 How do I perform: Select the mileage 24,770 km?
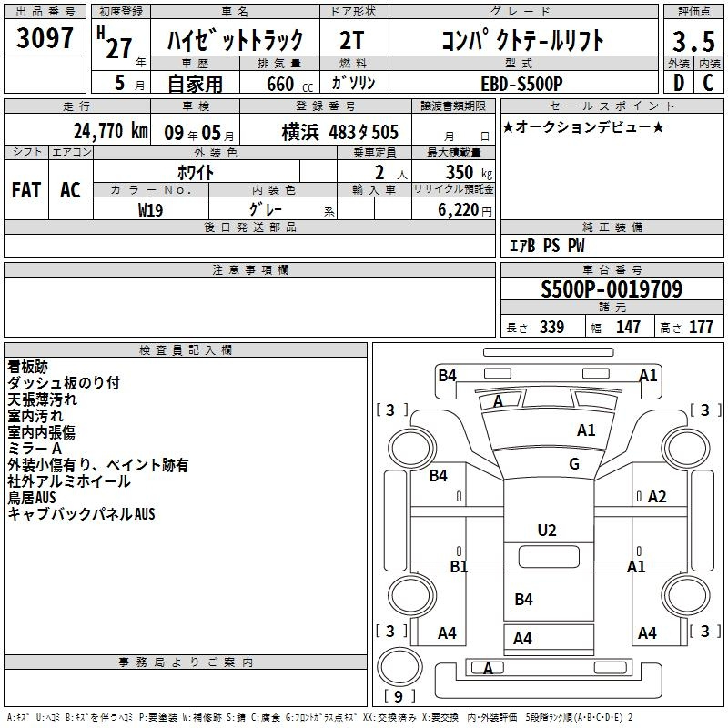click(111, 131)
